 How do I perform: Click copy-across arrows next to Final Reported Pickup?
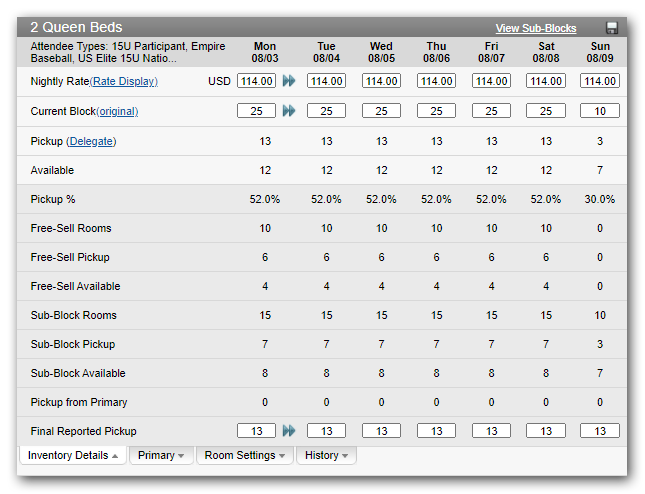point(289,431)
